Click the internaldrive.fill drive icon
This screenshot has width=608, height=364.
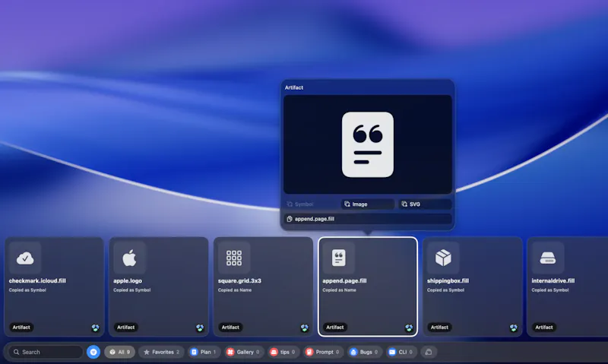[547, 258]
